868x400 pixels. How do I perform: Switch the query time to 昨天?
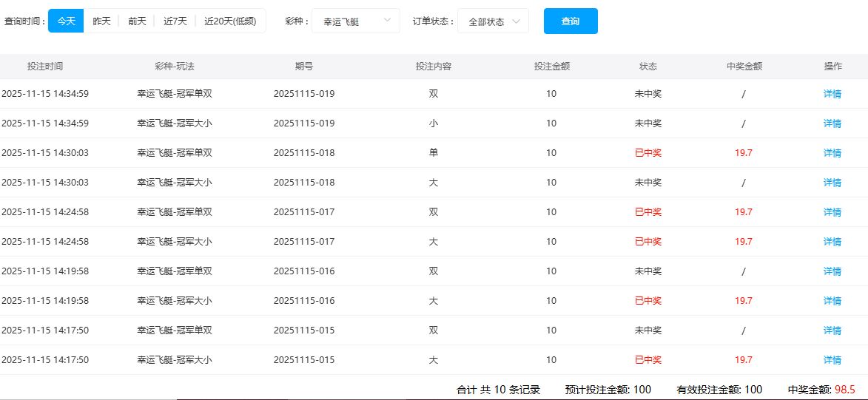[x=101, y=21]
